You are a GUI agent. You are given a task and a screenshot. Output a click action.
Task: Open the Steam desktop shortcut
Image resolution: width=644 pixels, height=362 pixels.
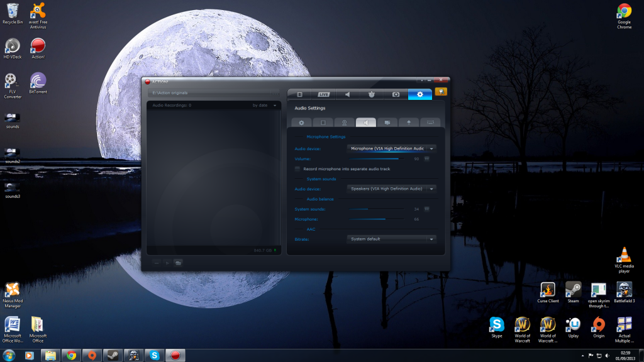(573, 293)
